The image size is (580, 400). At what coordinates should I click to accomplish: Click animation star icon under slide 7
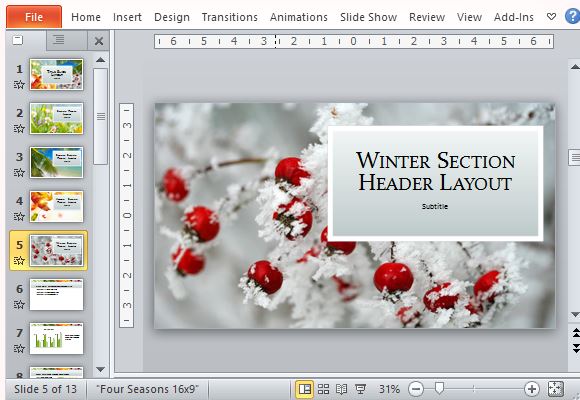[x=19, y=349]
